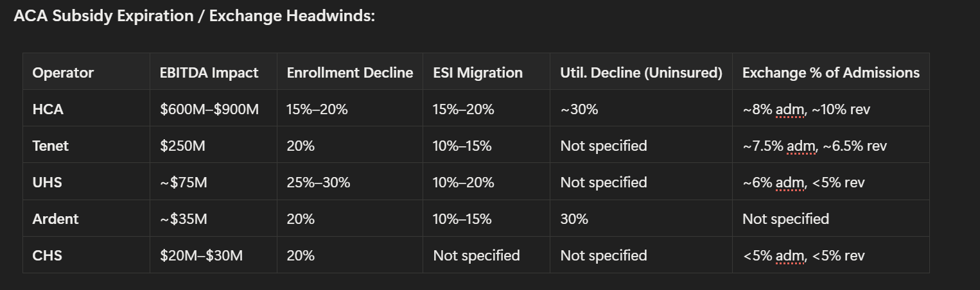Viewport: 980px width, 290px height.
Task: Click the Tenet operator row label
Action: click(x=51, y=146)
